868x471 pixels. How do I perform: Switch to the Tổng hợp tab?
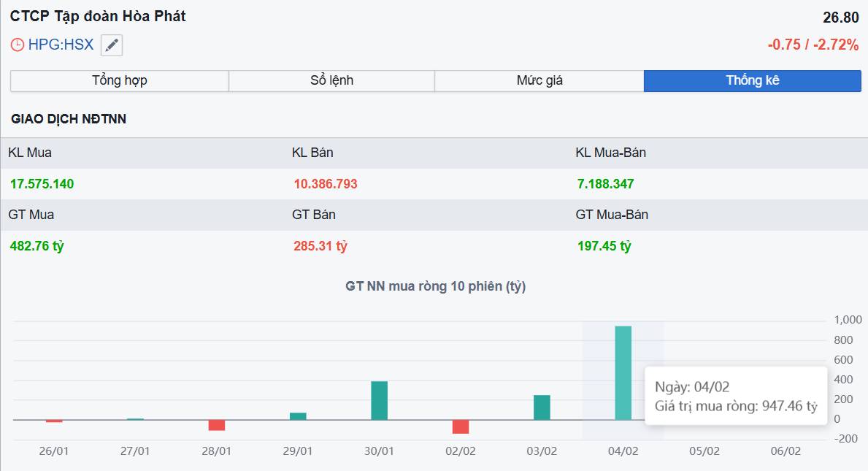pyautogui.click(x=120, y=81)
